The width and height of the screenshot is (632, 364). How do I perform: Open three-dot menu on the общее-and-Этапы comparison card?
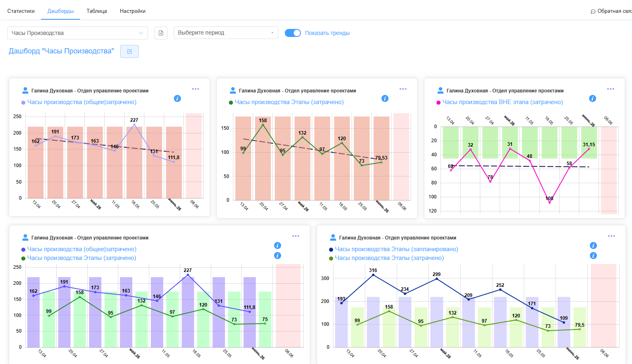click(x=296, y=236)
